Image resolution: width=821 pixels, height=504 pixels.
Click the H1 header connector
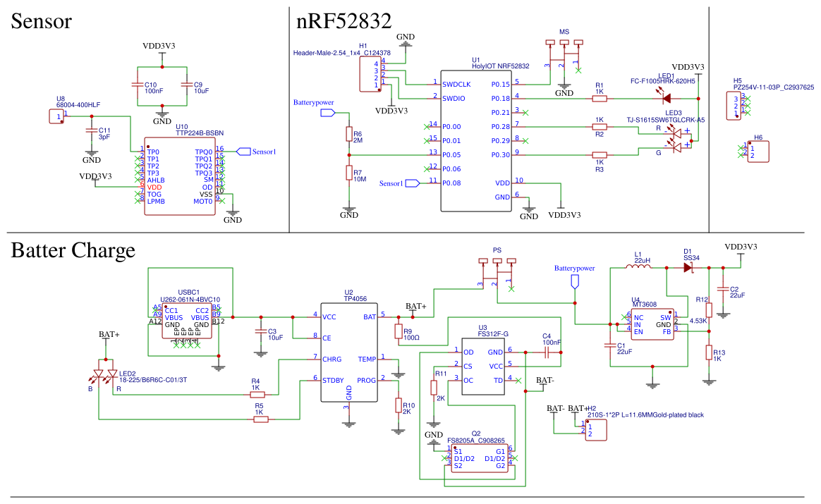tap(370, 74)
